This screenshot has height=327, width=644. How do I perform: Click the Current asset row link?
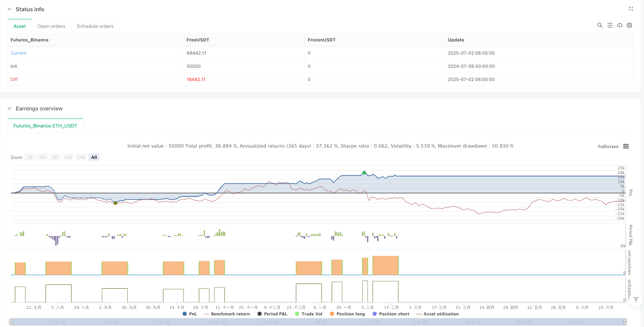click(x=19, y=53)
